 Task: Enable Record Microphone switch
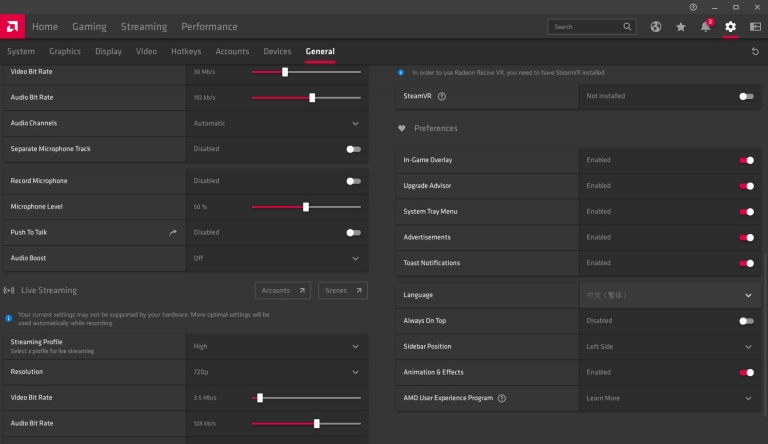[353, 181]
